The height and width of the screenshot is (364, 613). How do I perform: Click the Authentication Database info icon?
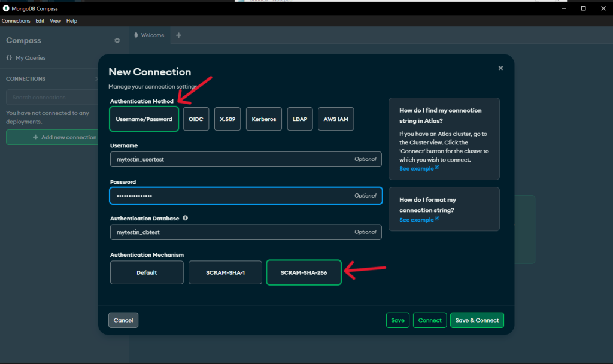186,218
